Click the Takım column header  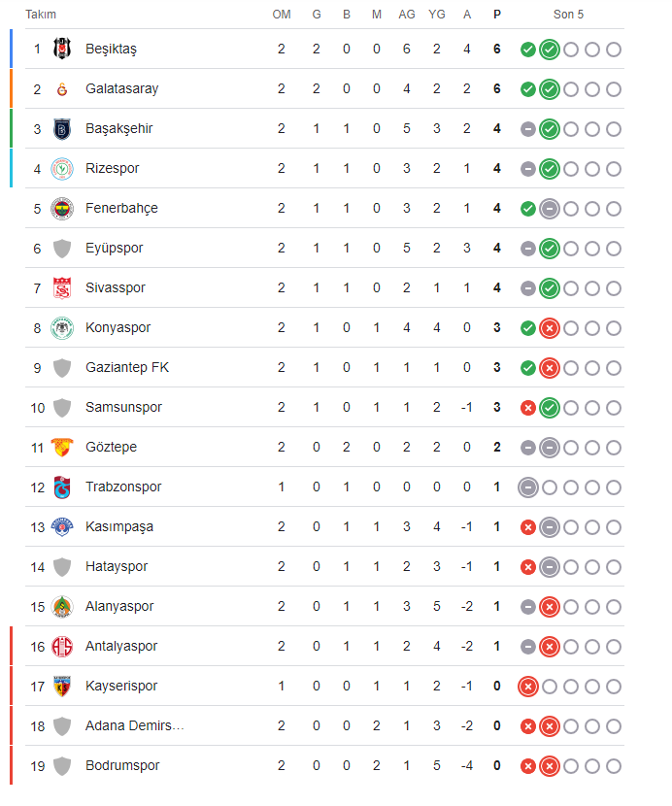tap(41, 15)
